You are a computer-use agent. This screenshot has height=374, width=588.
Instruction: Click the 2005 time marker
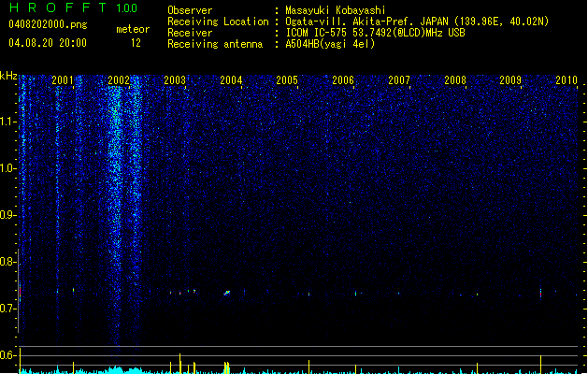[x=287, y=79]
